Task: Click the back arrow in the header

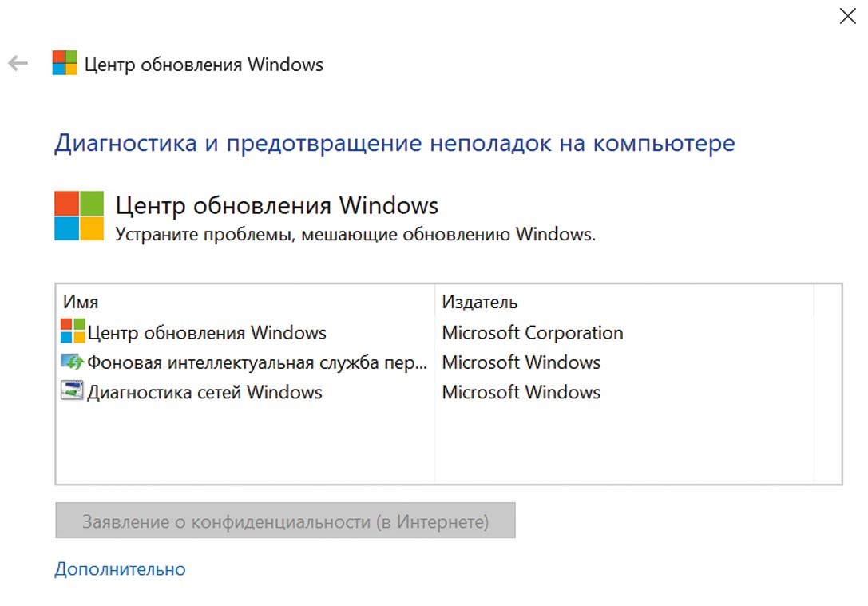Action: [x=18, y=64]
